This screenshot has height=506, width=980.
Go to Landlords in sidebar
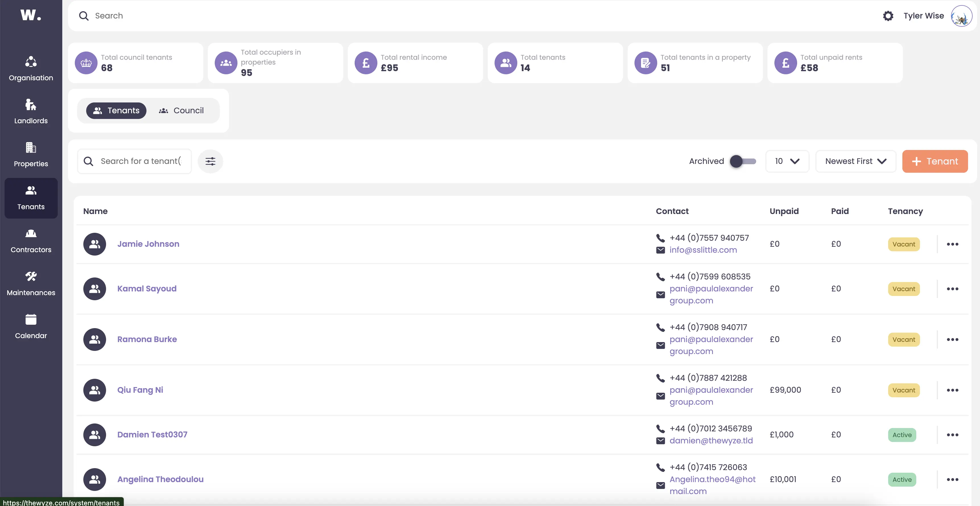point(31,112)
